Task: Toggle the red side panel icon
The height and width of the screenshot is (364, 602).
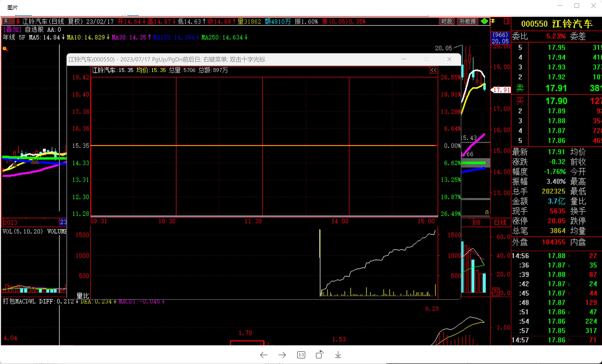Action: [506, 21]
